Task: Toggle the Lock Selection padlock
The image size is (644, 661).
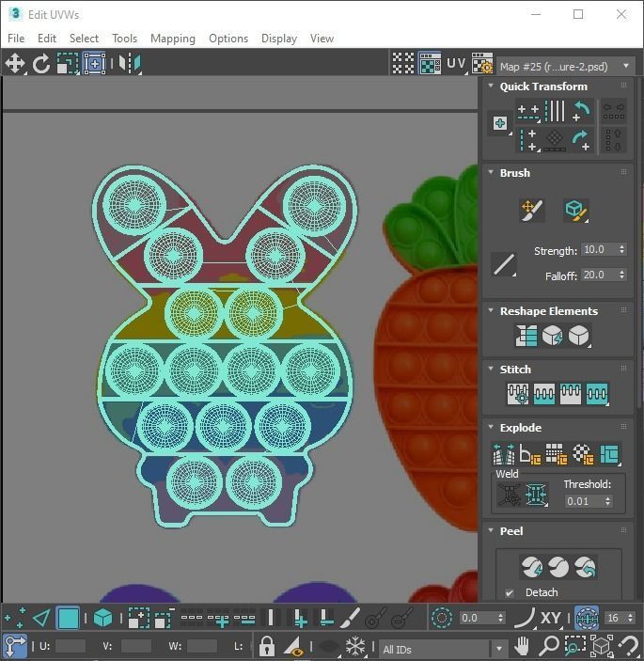Action: 267,645
